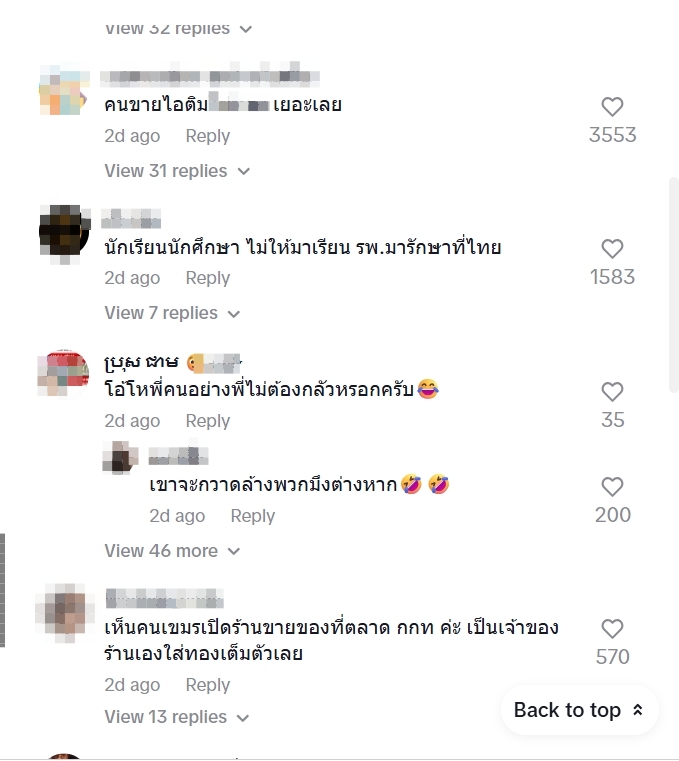Like the reply with 200 likes
Image resolution: width=679 pixels, height=761 pixels.
pos(612,487)
